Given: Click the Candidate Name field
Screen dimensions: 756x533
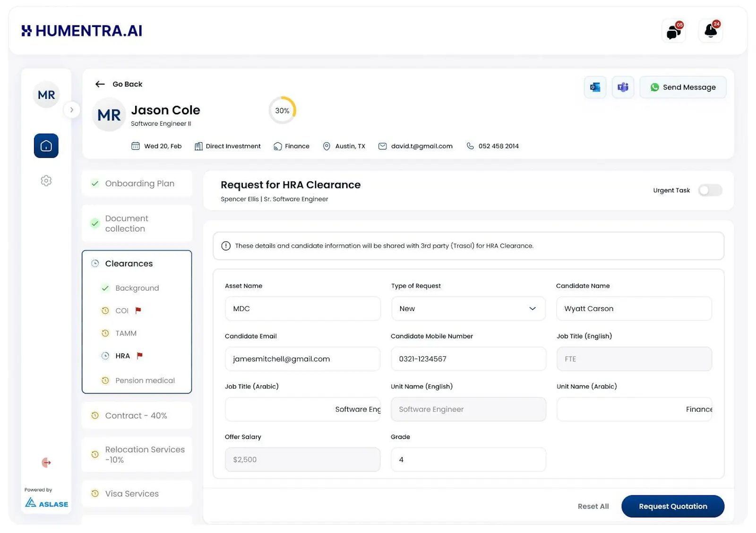Looking at the screenshot, I should pyautogui.click(x=634, y=309).
